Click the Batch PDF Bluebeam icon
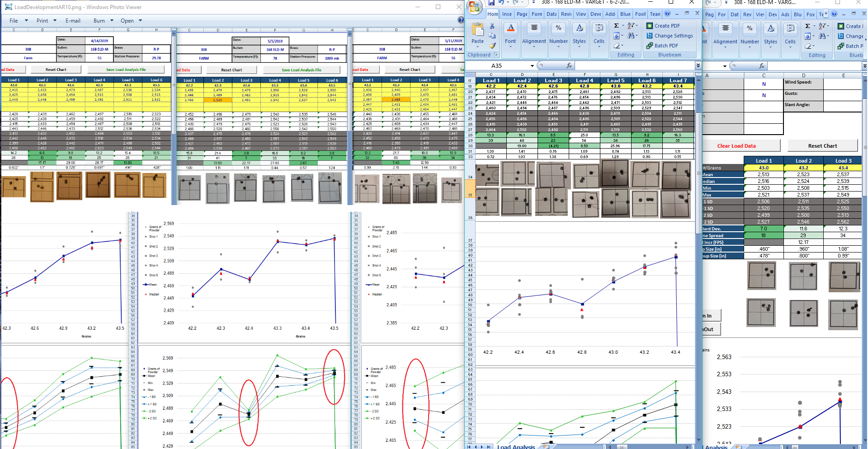The image size is (868, 449). 650,46
